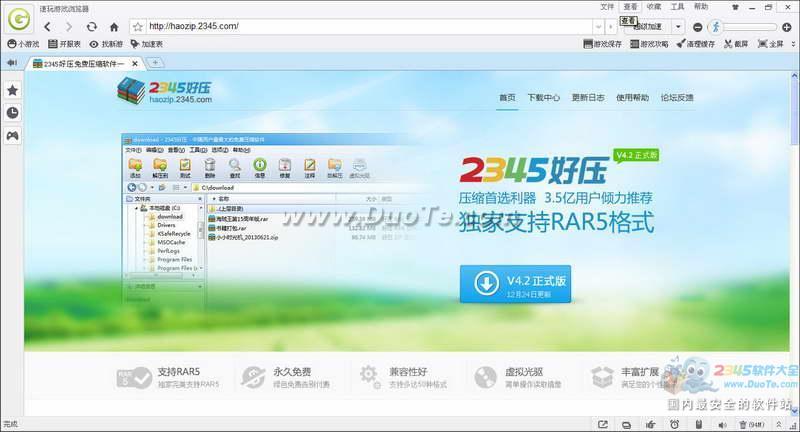Screen dimensions: 800x432
Task: Click the page vertical scrollbar thumb
Action: click(794, 111)
